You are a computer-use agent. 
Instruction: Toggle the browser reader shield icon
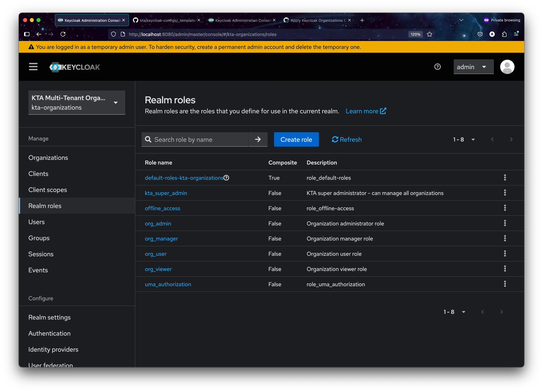coord(113,34)
